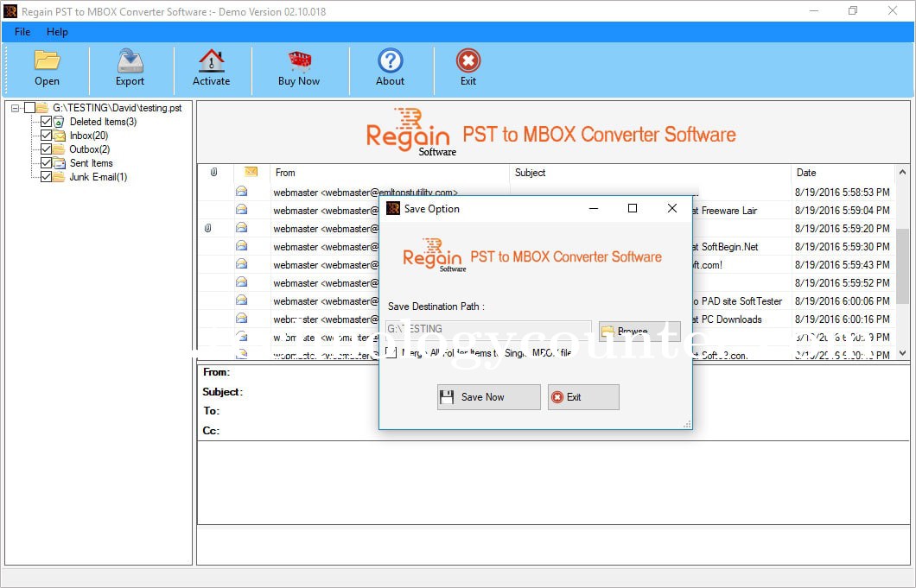Select email with subject Freeware Lair
The width and height of the screenshot is (916, 588).
[x=729, y=210]
